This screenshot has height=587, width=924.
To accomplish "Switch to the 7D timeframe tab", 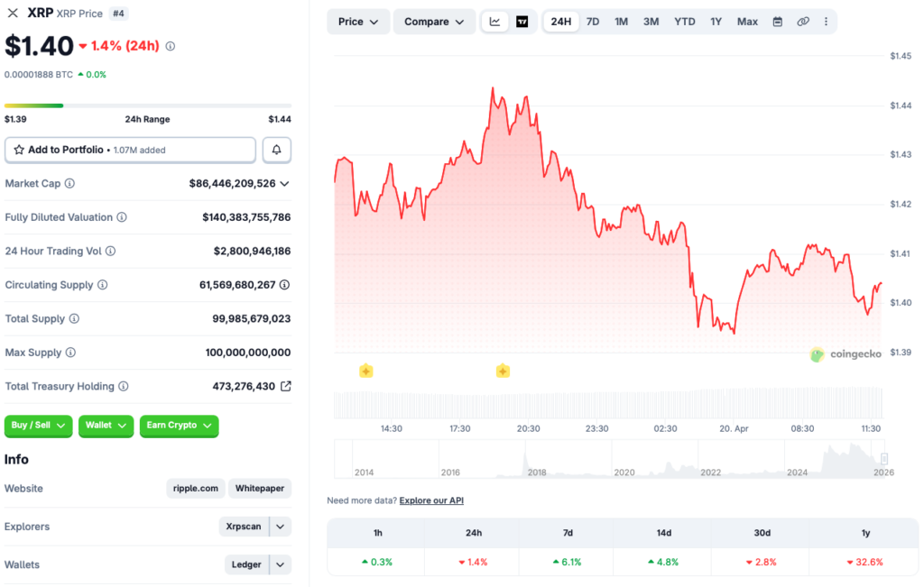I will pos(592,21).
